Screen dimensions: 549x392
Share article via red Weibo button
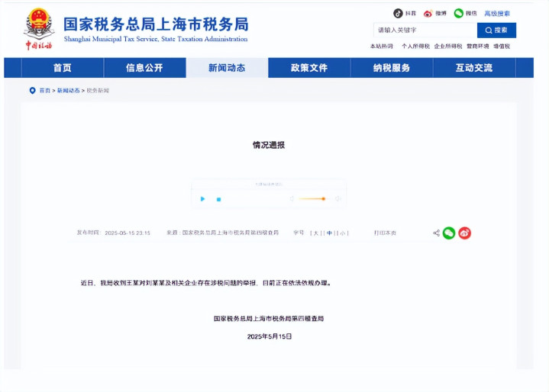coord(464,233)
